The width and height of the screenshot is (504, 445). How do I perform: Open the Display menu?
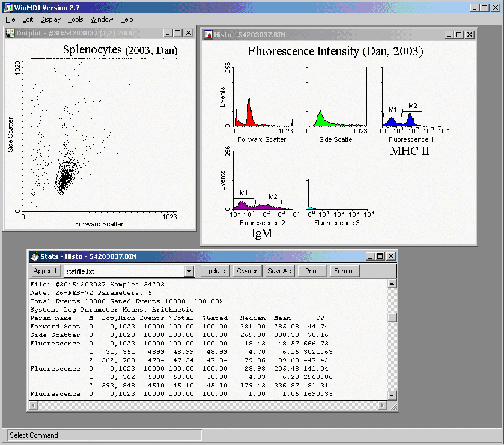coord(50,19)
